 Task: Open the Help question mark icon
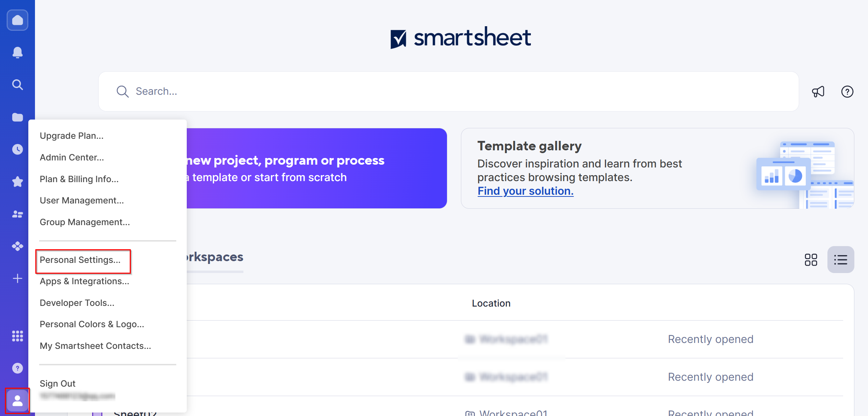[847, 92]
